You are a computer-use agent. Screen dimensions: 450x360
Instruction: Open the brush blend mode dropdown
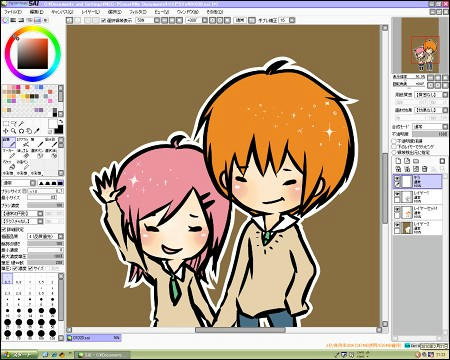pos(19,183)
